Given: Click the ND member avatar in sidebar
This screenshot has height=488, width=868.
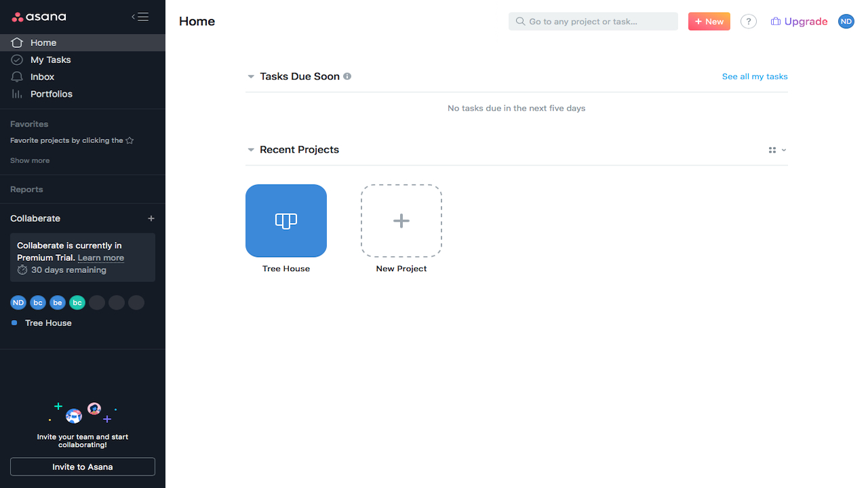Looking at the screenshot, I should click(18, 302).
